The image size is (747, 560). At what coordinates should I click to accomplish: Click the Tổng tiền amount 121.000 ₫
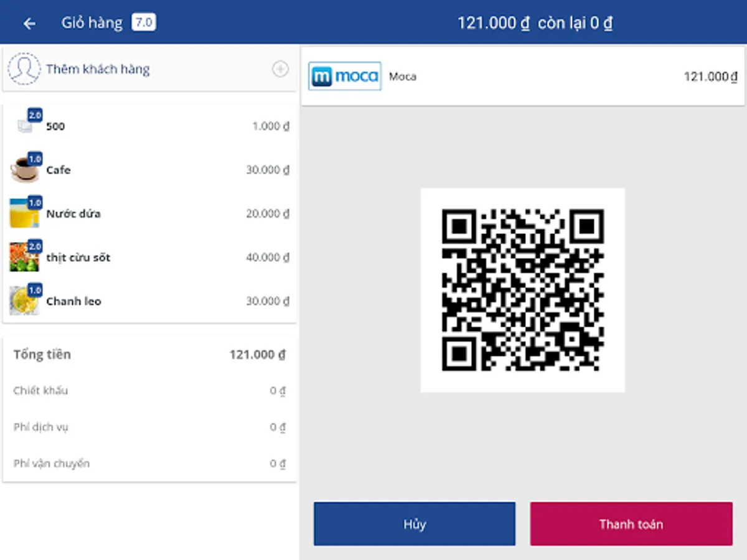click(x=257, y=355)
